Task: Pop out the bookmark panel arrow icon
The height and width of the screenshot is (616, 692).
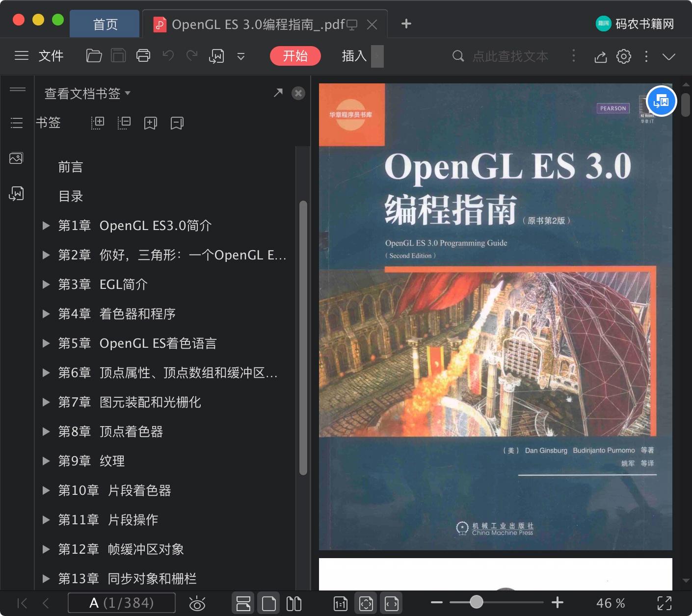Action: click(278, 93)
